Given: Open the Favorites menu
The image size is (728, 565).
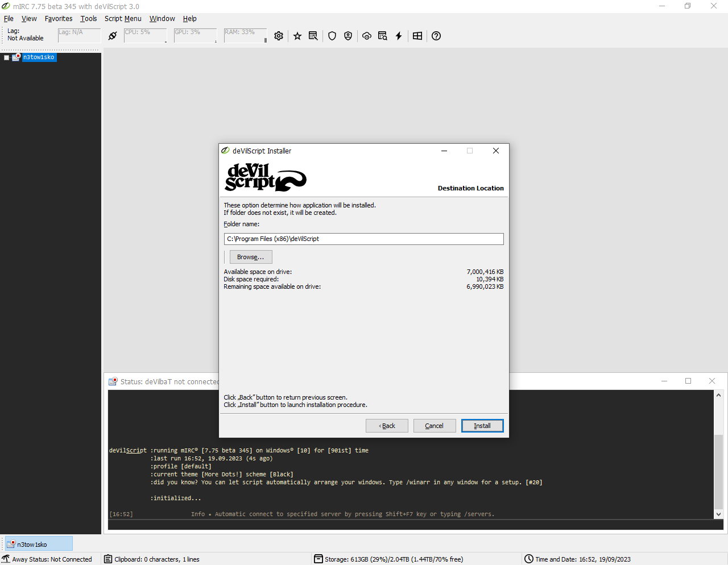Looking at the screenshot, I should [x=59, y=18].
